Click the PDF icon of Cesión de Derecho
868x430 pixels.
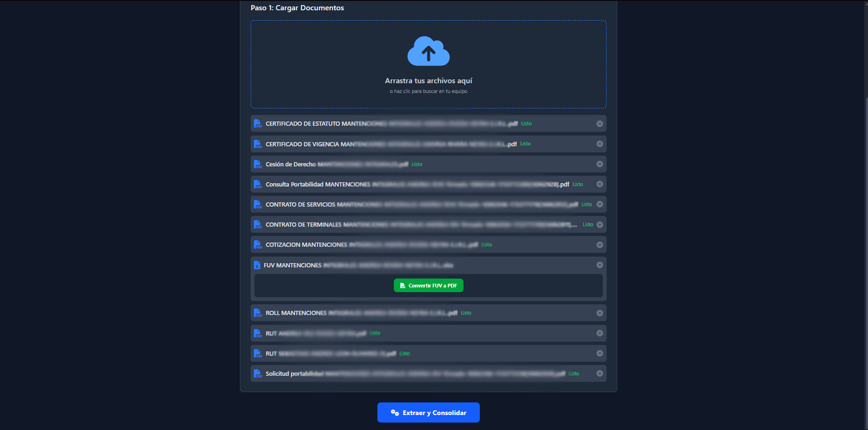tap(258, 164)
